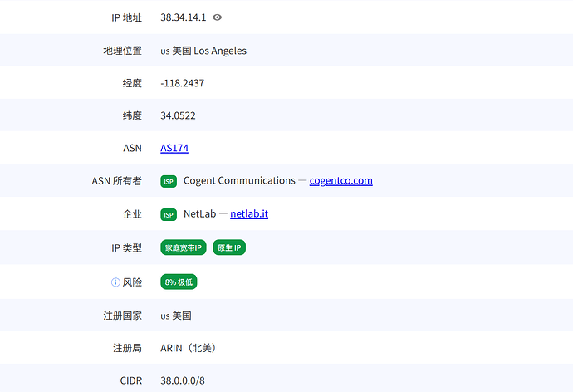
Task: Click ISP badge beside Cogent Communications
Action: 169,181
